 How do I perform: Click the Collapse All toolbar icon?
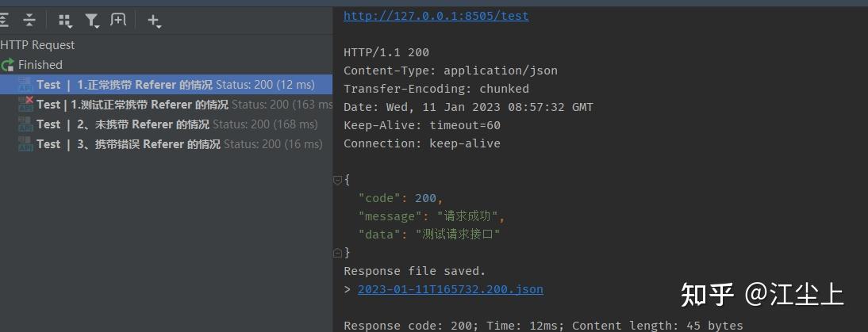coord(29,21)
